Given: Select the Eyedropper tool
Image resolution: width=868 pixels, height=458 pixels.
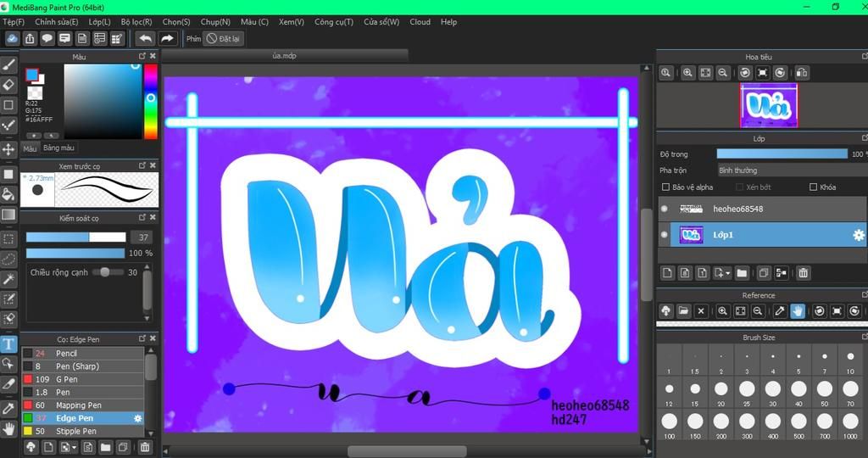Looking at the screenshot, I should tap(8, 409).
